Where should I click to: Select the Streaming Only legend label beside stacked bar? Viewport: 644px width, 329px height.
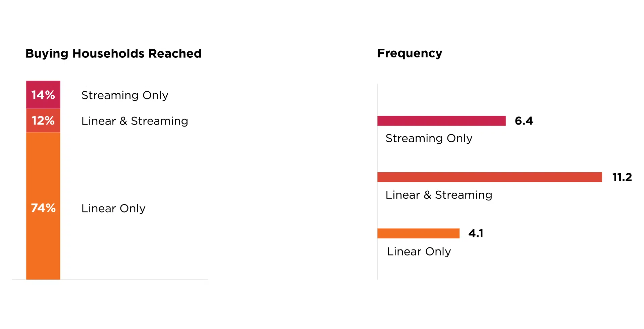(x=125, y=95)
